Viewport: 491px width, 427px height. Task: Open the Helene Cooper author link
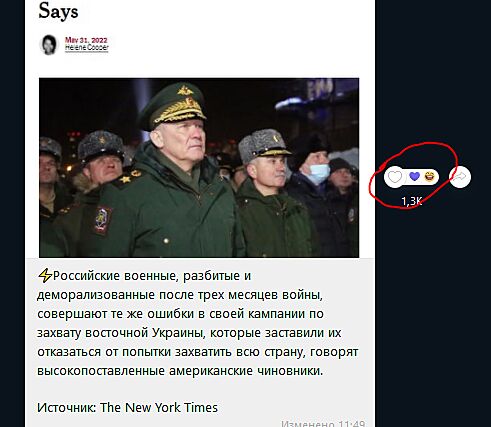coord(87,48)
